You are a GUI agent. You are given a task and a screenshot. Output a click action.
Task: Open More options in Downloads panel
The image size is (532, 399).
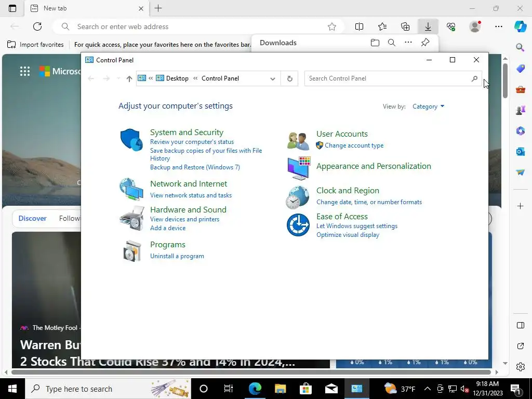(408, 43)
